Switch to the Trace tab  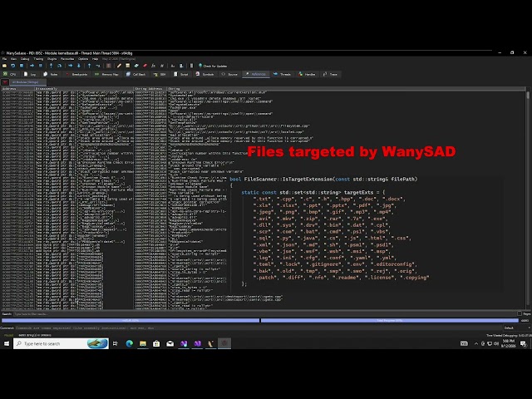[x=331, y=74]
